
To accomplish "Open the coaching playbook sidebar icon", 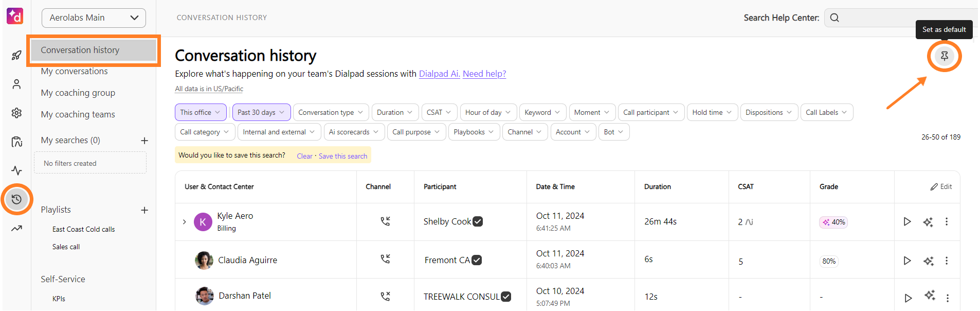I will 16,142.
